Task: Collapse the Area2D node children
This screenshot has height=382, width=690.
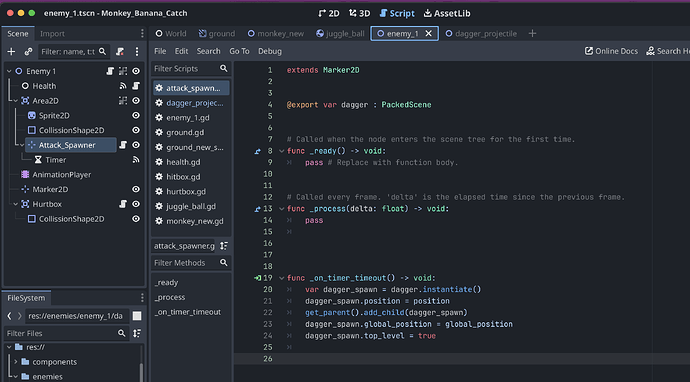Action: pyautogui.click(x=16, y=101)
